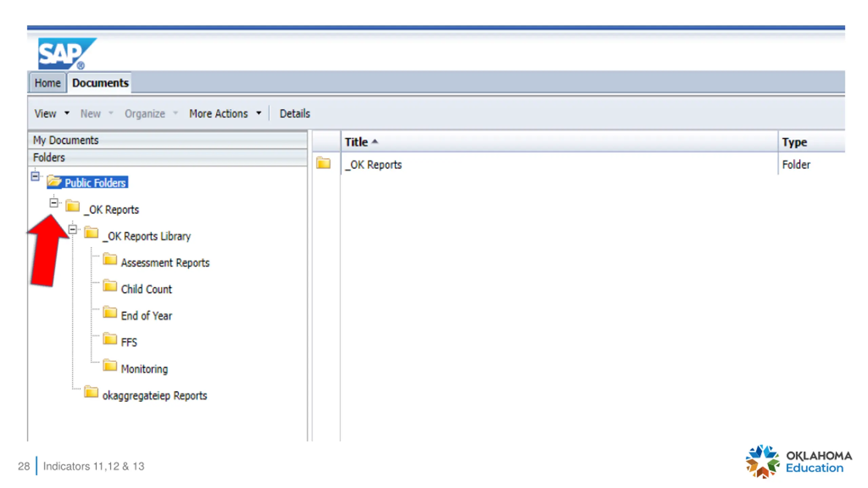868x488 pixels.
Task: Select the FFS folder
Action: [129, 342]
